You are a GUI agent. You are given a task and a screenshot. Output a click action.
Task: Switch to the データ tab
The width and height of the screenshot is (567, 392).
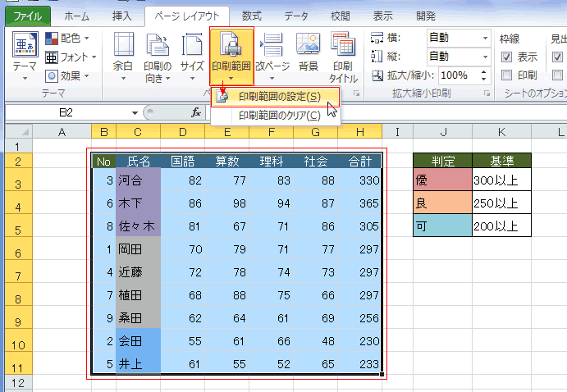coord(295,16)
